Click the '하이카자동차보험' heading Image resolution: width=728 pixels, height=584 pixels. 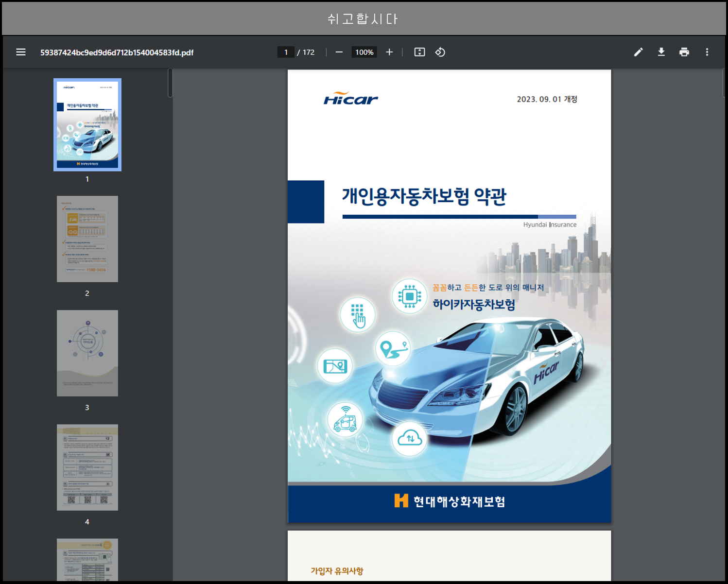(474, 305)
